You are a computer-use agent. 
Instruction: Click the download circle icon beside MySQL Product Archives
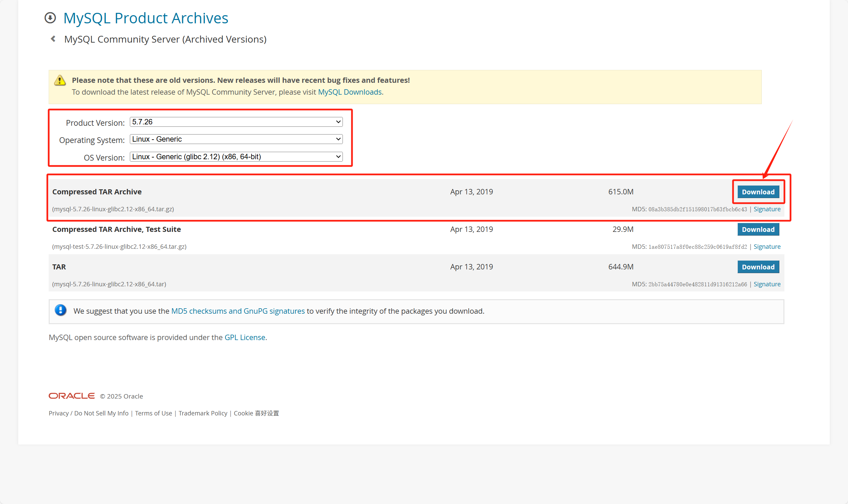coord(50,18)
